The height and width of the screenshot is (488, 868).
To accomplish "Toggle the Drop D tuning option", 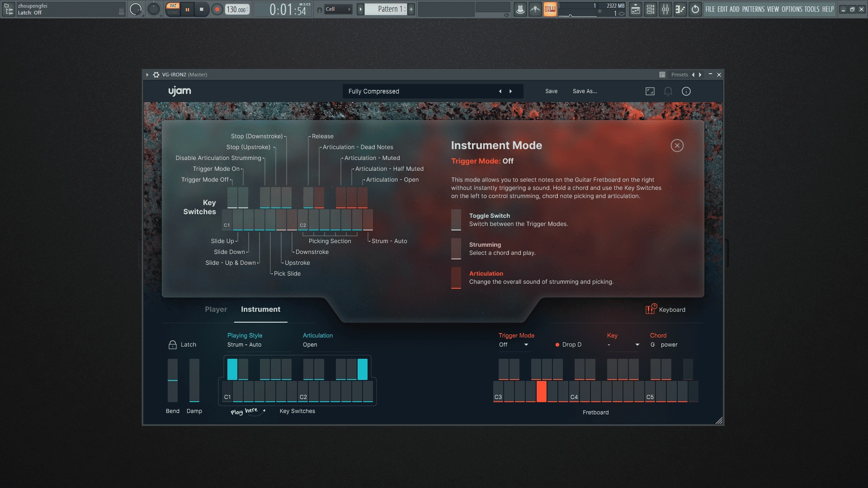I will point(568,345).
